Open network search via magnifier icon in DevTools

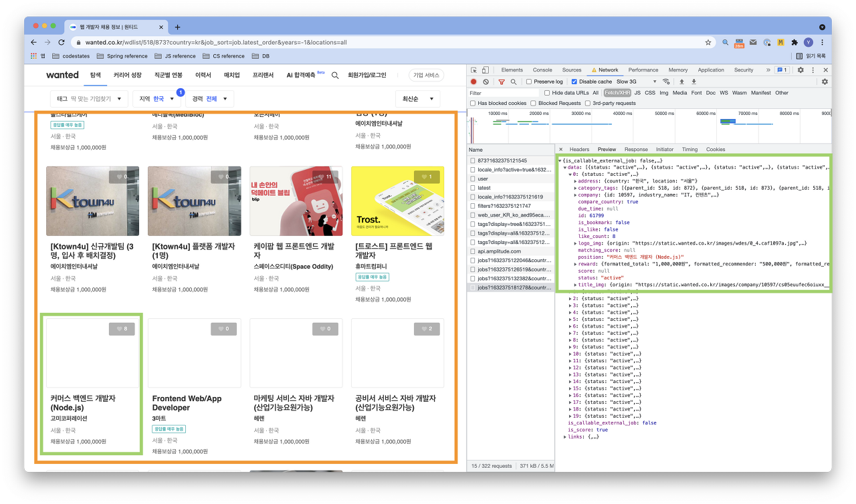(x=513, y=82)
